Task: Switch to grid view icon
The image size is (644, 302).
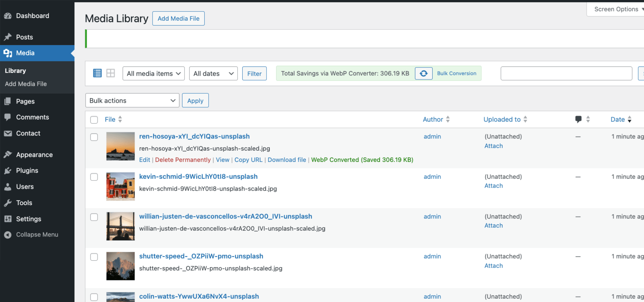Action: (110, 73)
